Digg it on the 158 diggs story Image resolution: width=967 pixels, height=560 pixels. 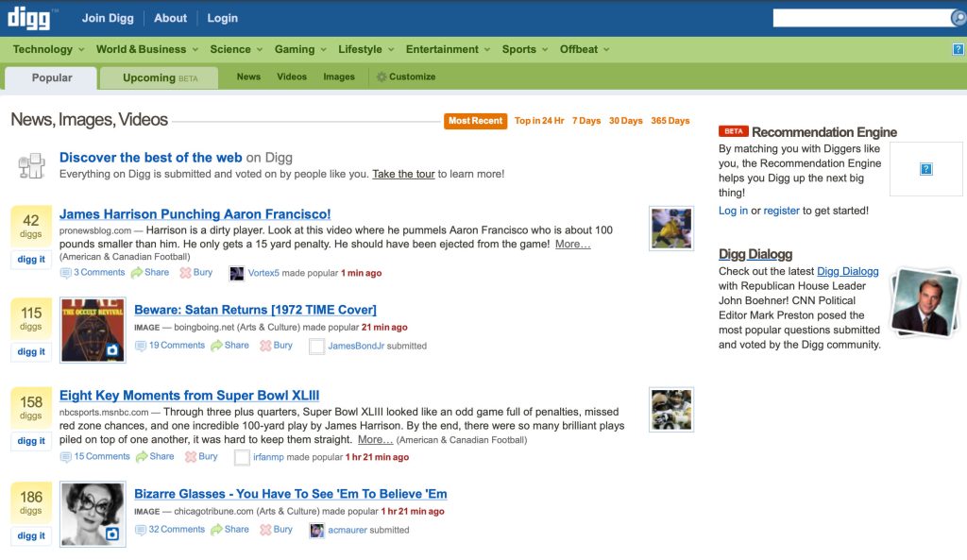click(x=31, y=441)
